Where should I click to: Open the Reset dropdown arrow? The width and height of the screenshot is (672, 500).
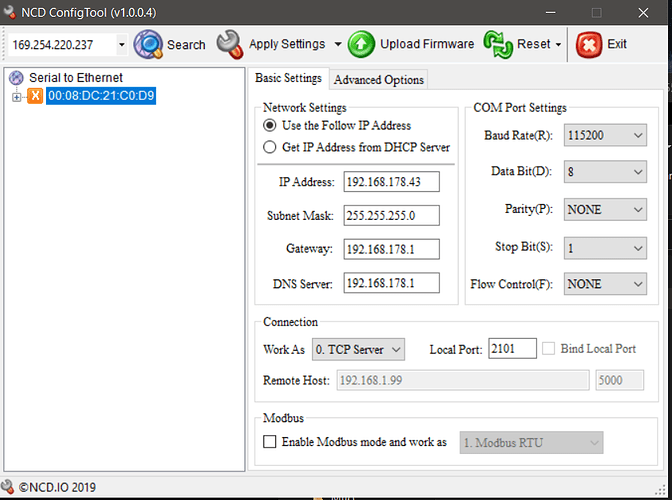558,44
